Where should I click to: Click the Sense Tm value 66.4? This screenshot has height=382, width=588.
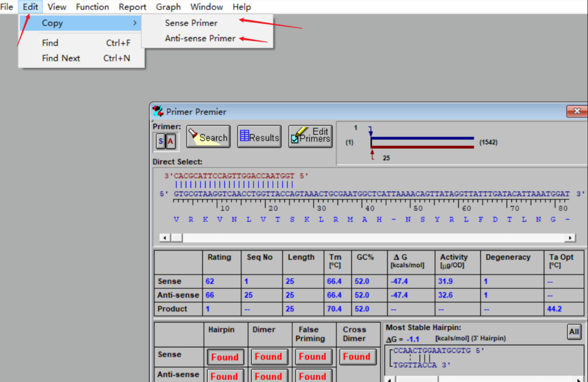pos(334,281)
